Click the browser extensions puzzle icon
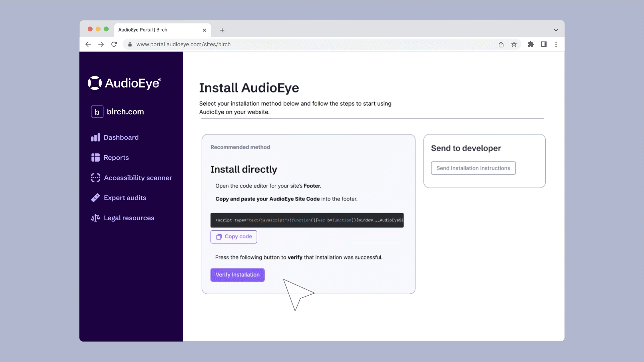Screen dimensions: 644x362 531,44
